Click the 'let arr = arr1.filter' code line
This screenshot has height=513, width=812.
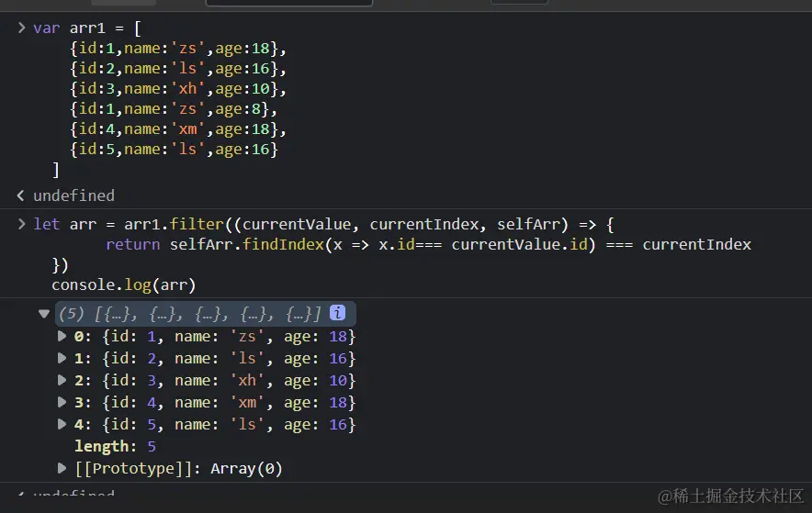pyautogui.click(x=323, y=224)
